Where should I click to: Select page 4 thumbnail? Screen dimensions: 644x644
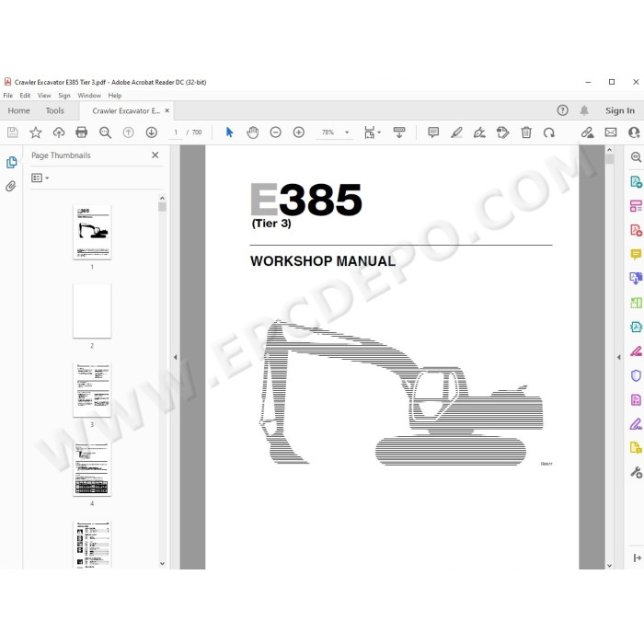[x=92, y=468]
